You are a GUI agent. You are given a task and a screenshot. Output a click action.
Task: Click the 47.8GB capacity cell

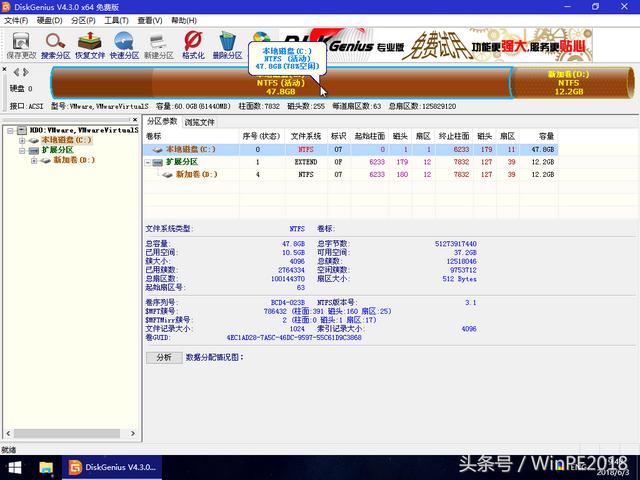pyautogui.click(x=542, y=150)
